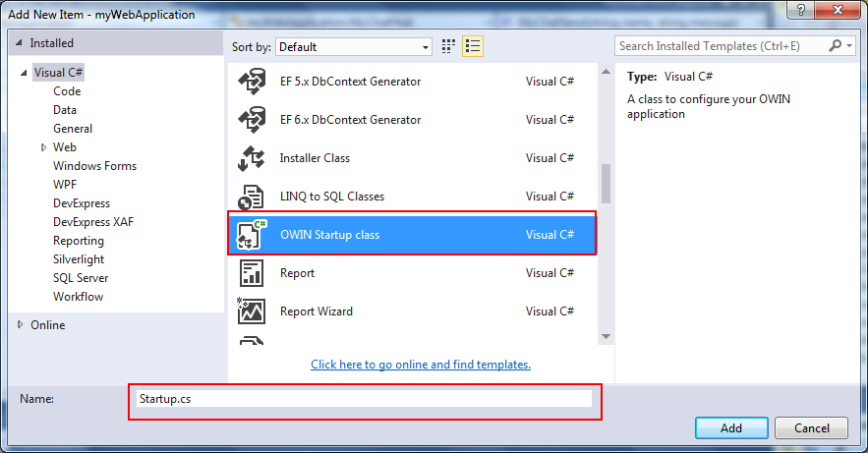Expand the Web tree node
868x453 pixels.
pyautogui.click(x=43, y=147)
